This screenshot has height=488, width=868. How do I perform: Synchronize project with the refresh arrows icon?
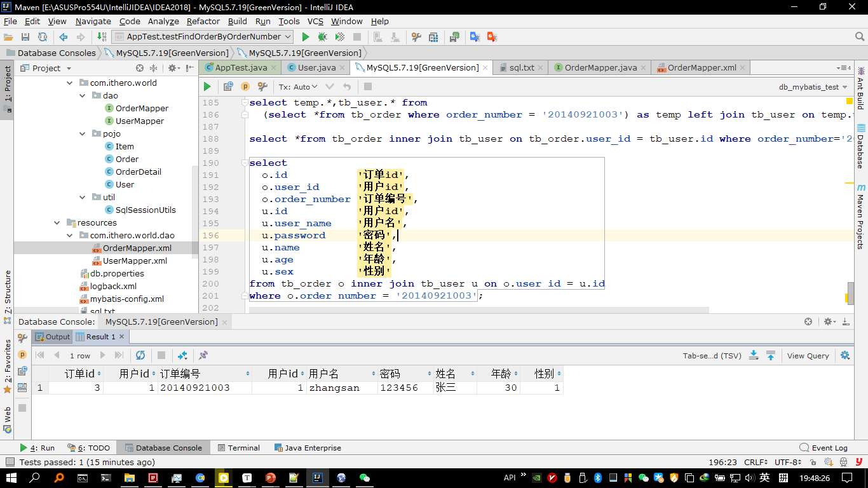(42, 37)
